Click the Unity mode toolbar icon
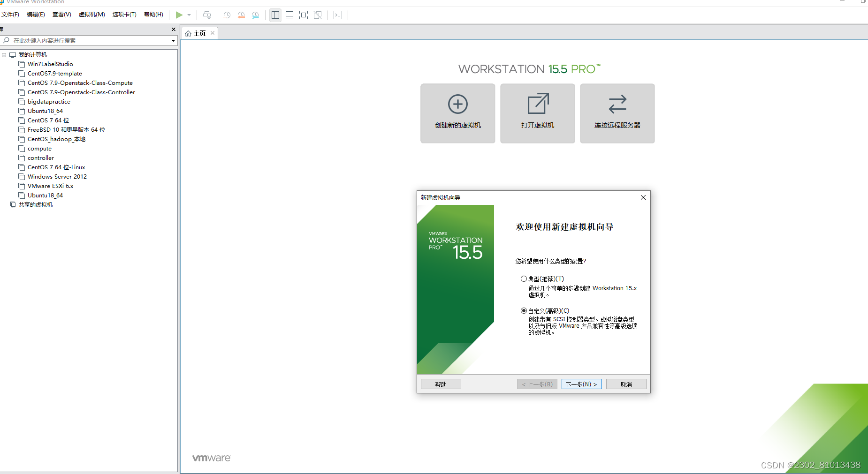Image resolution: width=868 pixels, height=474 pixels. click(318, 15)
